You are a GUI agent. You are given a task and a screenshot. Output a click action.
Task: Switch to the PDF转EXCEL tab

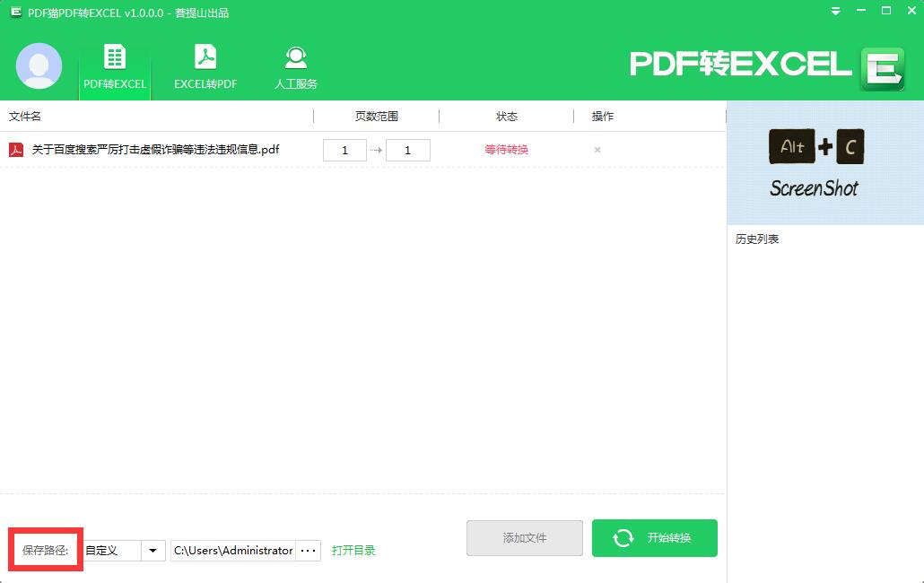click(x=115, y=67)
